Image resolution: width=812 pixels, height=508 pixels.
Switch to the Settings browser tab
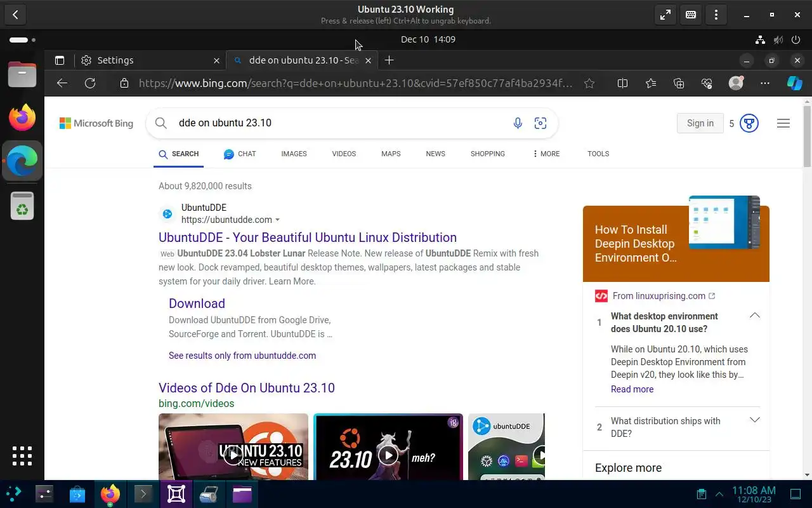150,60
